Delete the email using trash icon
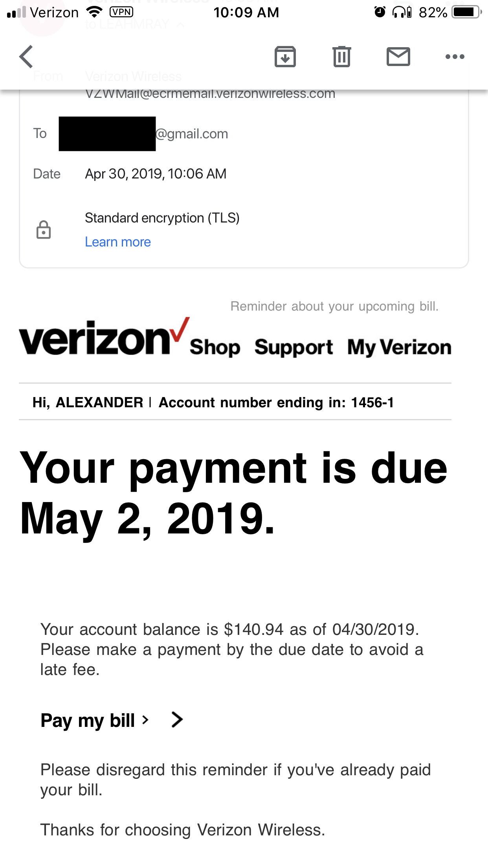The height and width of the screenshot is (868, 488). coord(341,57)
